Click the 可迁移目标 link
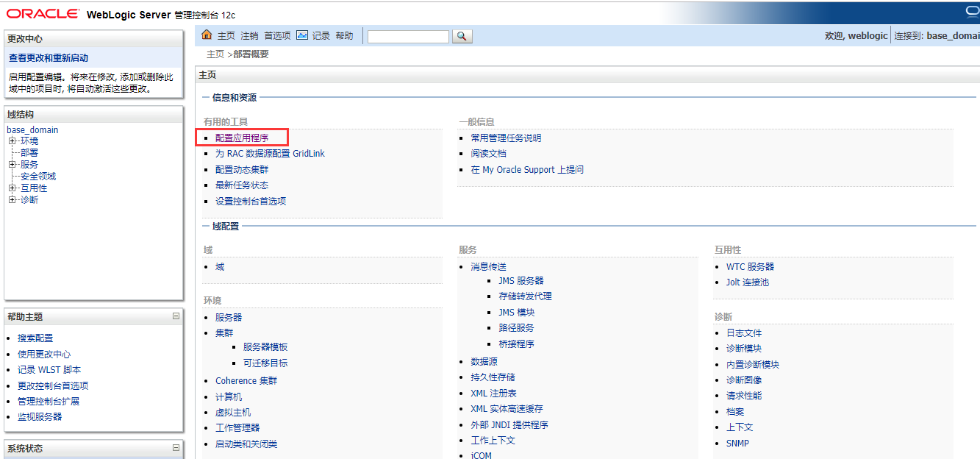 [265, 363]
